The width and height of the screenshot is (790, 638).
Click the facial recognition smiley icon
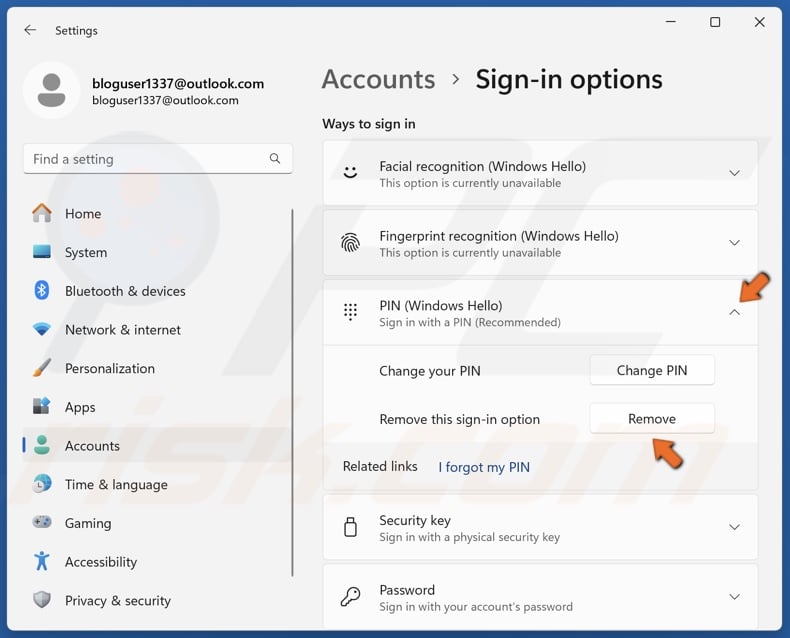coord(350,172)
